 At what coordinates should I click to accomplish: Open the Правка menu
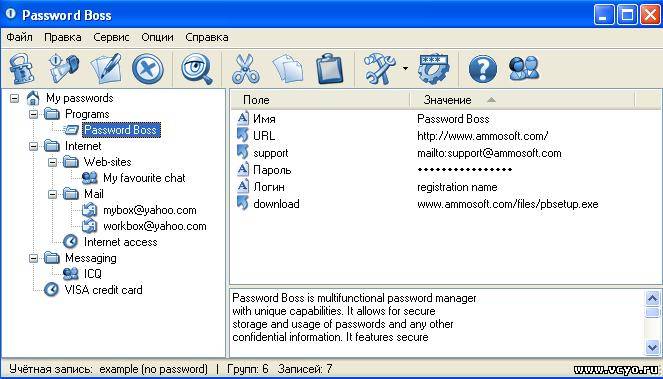point(63,37)
